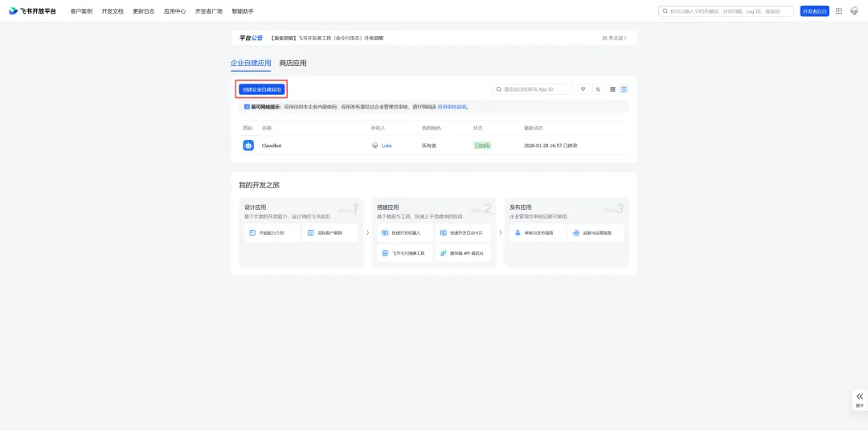
Task: Click the owner link Luke
Action: [x=387, y=146]
